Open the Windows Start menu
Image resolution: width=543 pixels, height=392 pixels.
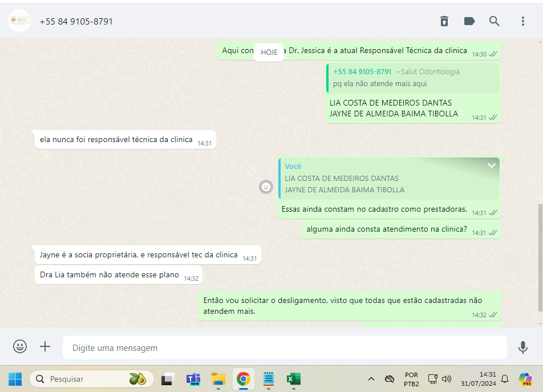tap(15, 379)
